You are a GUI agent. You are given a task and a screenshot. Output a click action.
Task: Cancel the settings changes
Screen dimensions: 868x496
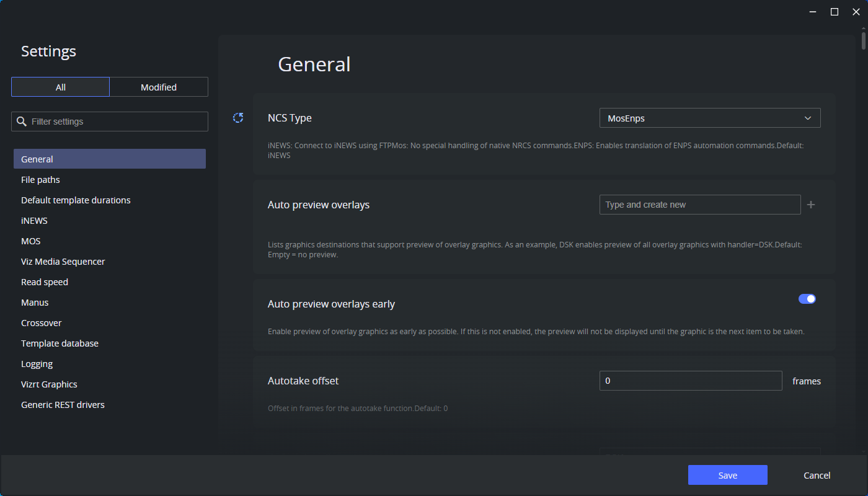point(817,475)
